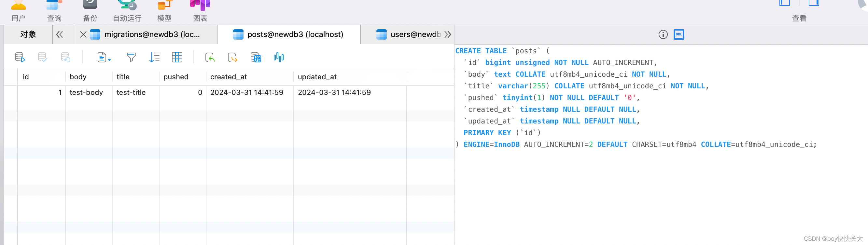
Task: Switch to grid view icon
Action: 177,57
